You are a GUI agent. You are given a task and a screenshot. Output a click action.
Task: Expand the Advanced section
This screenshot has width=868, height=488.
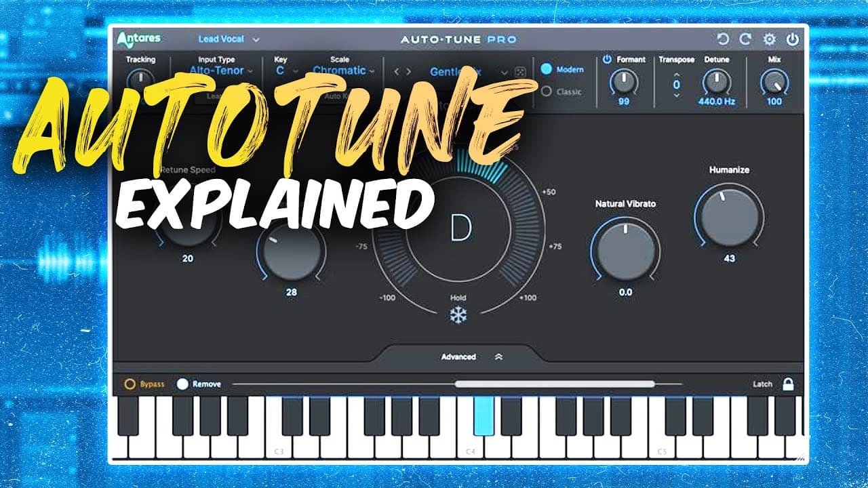click(471, 357)
